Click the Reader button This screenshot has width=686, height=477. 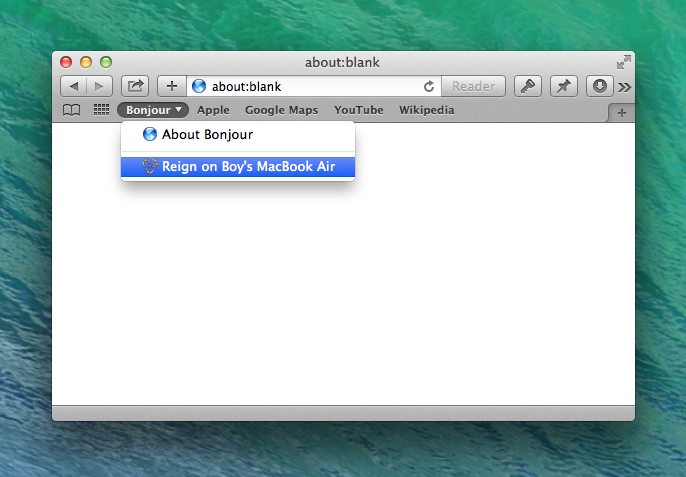click(x=473, y=86)
